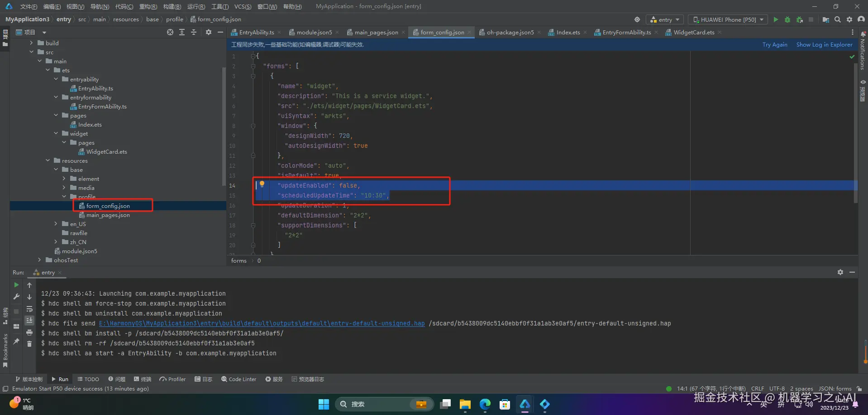Print the run console output
This screenshot has height=415, width=868.
[29, 332]
